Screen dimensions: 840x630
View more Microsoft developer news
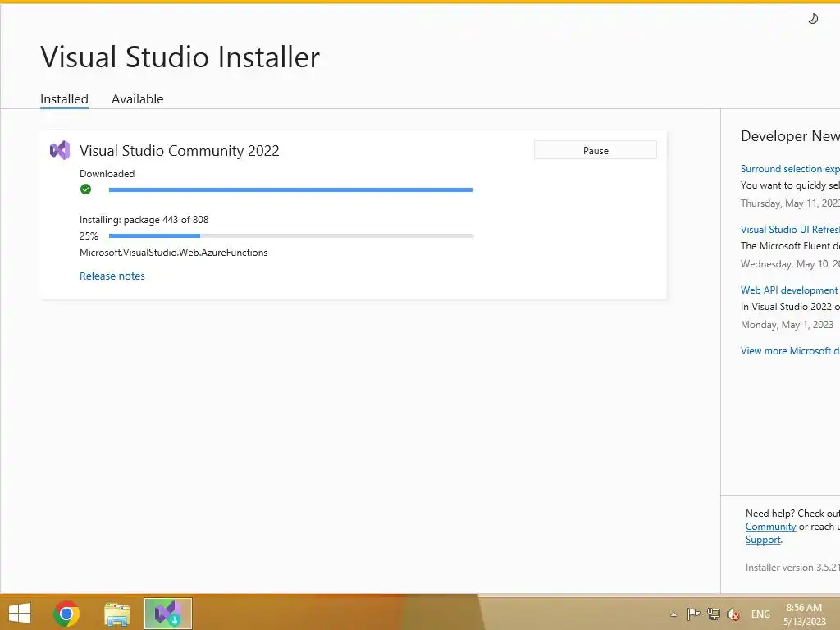790,351
